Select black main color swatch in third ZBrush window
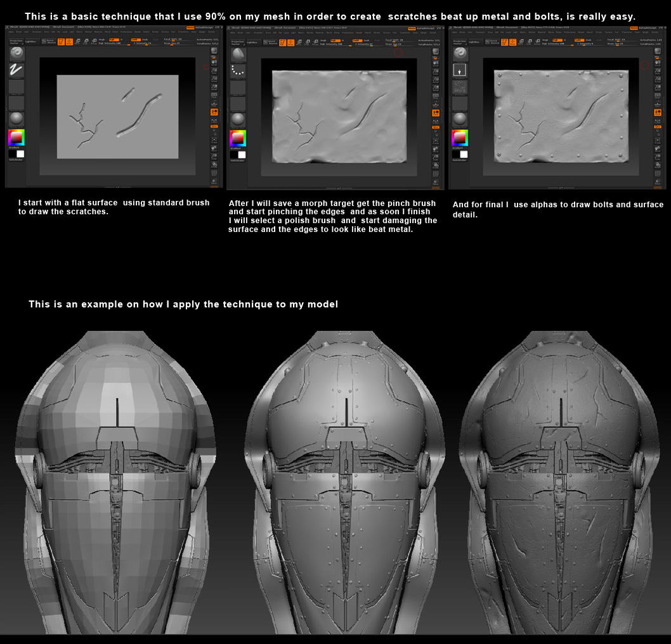The image size is (671, 644). 456,154
